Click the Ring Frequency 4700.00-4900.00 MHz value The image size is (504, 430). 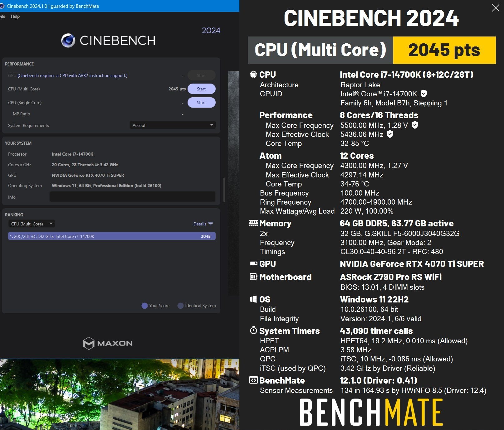point(376,202)
